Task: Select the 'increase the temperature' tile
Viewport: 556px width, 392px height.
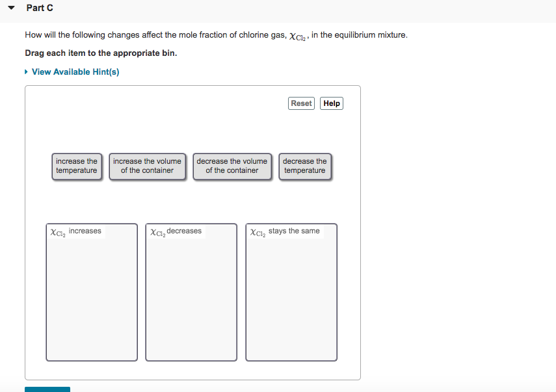Action: coord(77,166)
